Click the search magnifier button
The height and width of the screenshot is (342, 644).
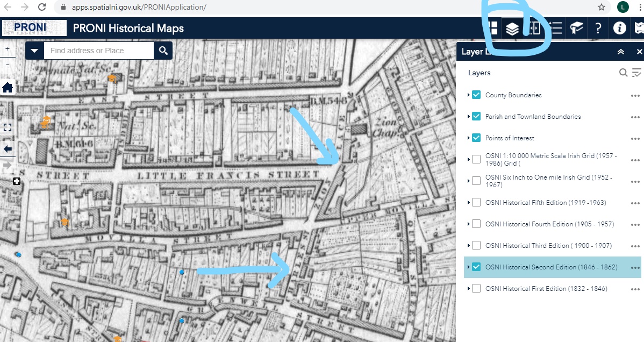click(x=163, y=51)
